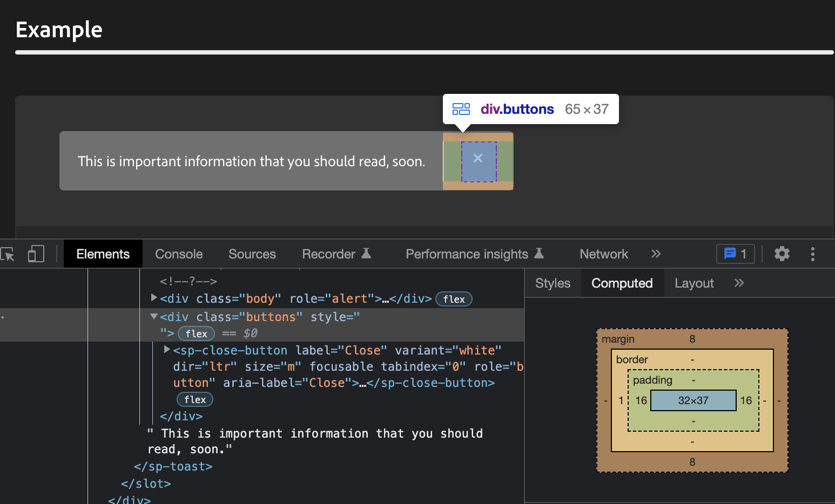Click the 32×37 content box in box model

pyautogui.click(x=693, y=400)
